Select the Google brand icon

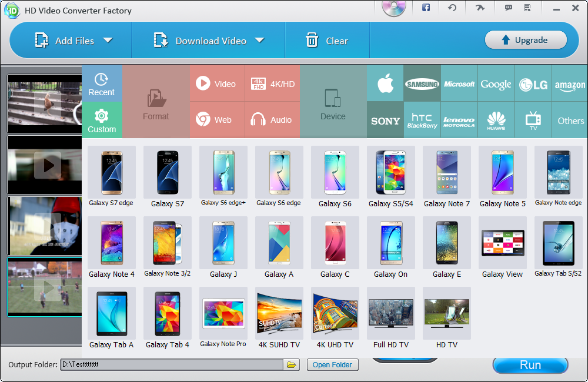click(496, 83)
